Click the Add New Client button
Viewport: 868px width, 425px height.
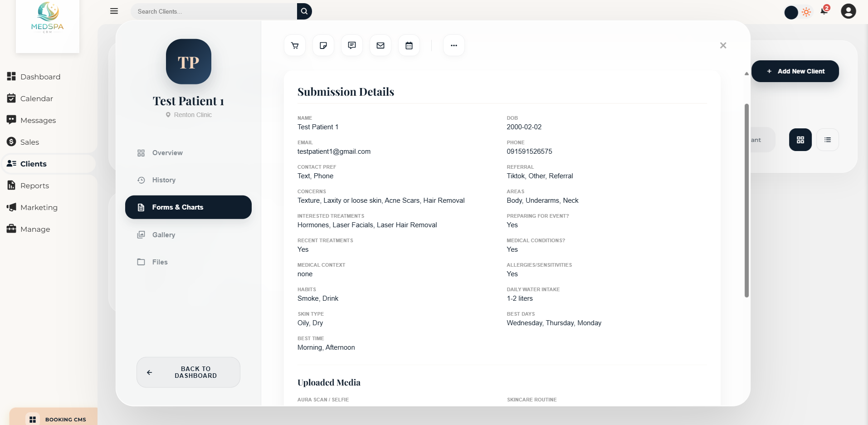click(x=795, y=71)
